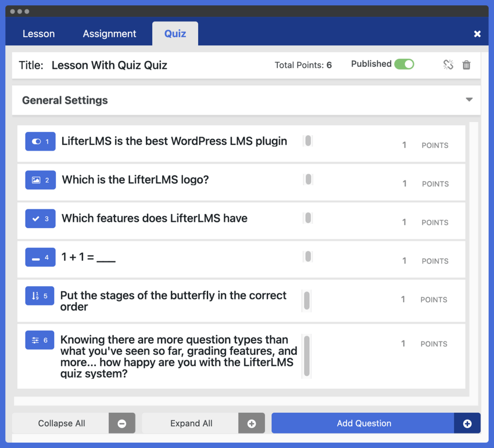The height and width of the screenshot is (448, 494).
Task: Click the fill-in-blank badge for question 4
Action: pos(41,257)
